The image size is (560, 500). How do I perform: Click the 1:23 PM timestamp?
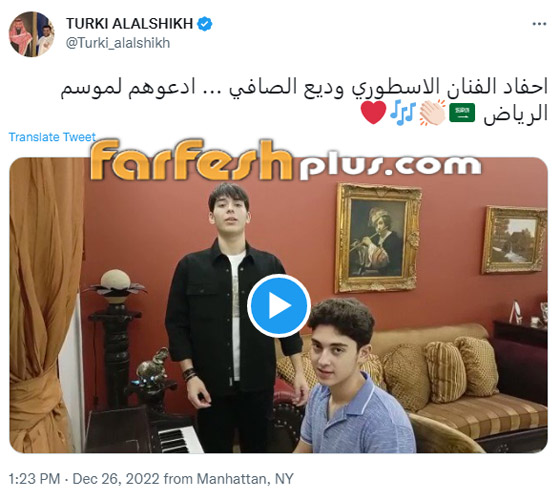34,479
